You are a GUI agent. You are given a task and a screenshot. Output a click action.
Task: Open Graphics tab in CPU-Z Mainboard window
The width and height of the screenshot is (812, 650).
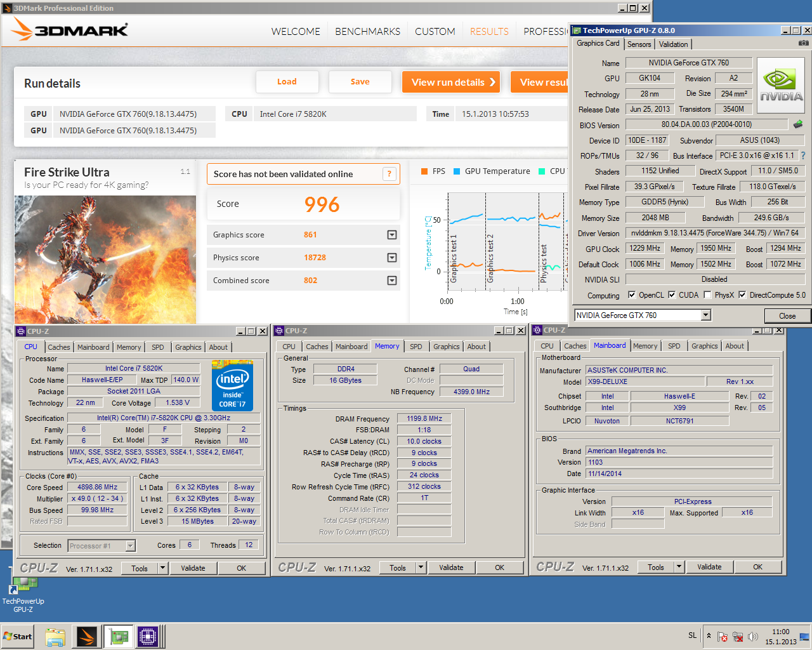[705, 346]
